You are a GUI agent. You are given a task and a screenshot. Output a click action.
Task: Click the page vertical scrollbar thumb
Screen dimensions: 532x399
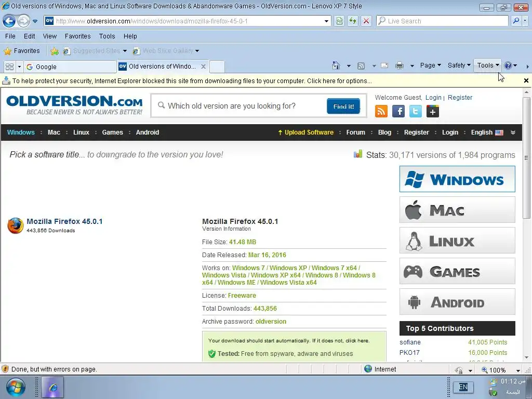tap(526, 158)
